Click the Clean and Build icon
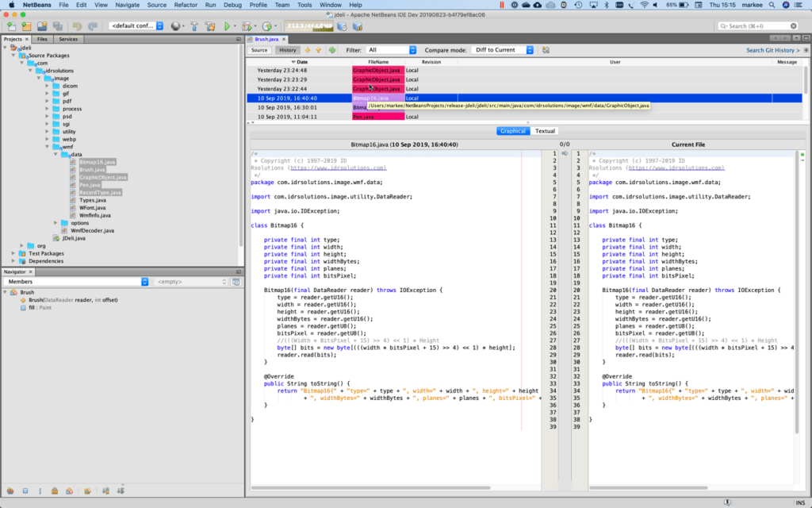The image size is (812, 508). pyautogui.click(x=211, y=26)
